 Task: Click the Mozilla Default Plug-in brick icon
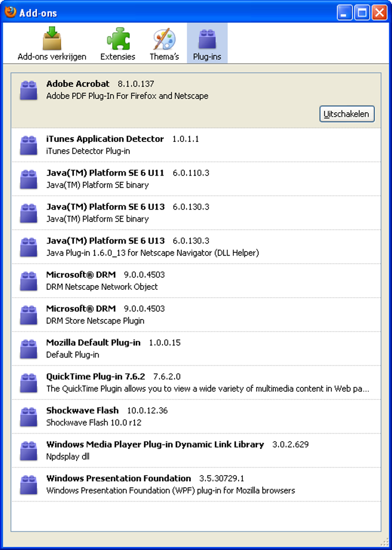[29, 349]
